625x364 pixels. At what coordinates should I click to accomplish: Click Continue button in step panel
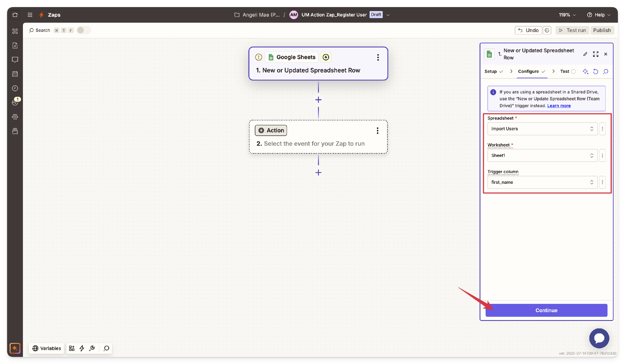click(x=546, y=310)
